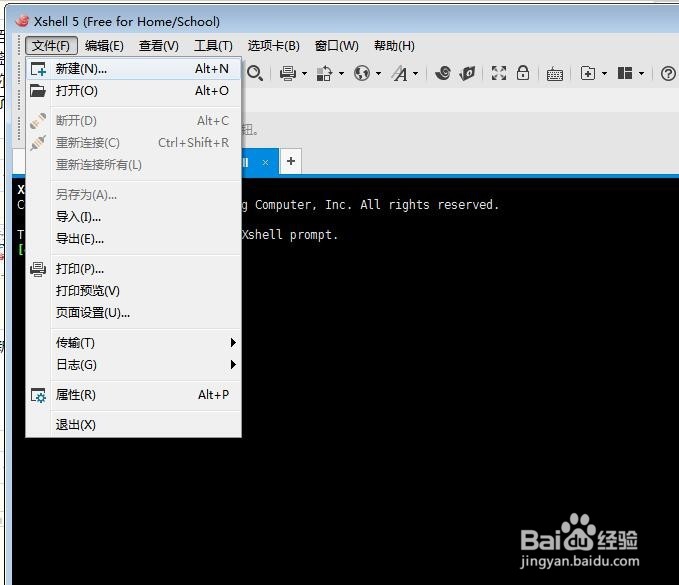Click the globe encoding toolbar icon
Image resolution: width=679 pixels, height=585 pixels.
click(362, 73)
